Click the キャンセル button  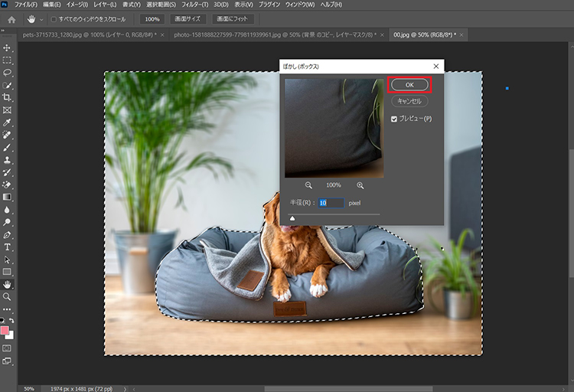[409, 101]
